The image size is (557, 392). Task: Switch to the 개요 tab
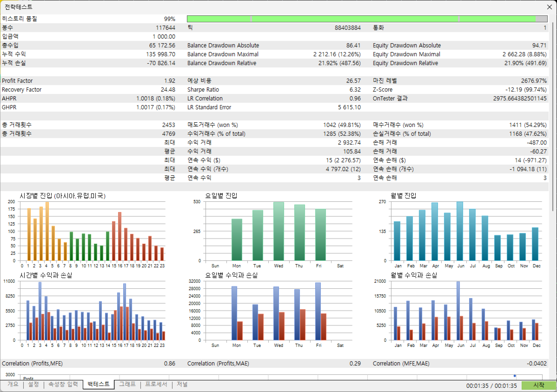pos(13,385)
